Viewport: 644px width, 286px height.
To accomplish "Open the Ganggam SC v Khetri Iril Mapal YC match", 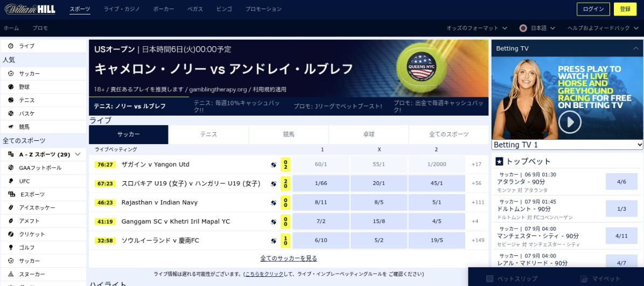I will tap(176, 221).
